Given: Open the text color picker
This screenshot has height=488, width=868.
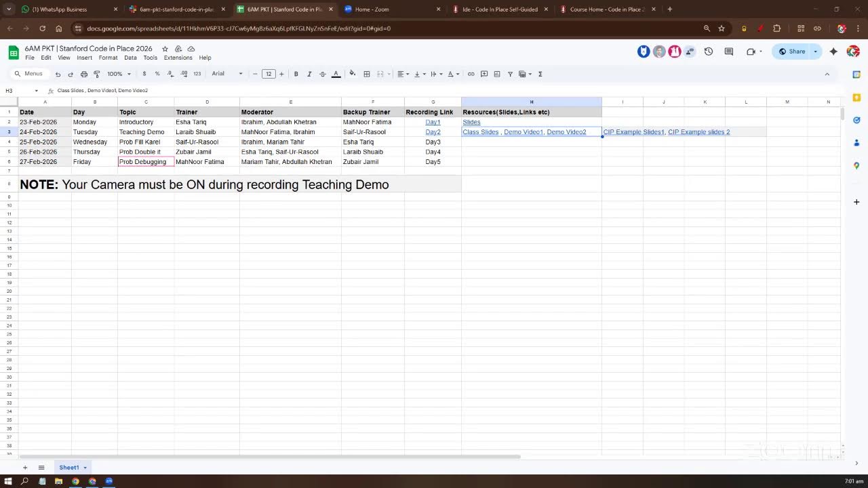Looking at the screenshot, I should [336, 74].
